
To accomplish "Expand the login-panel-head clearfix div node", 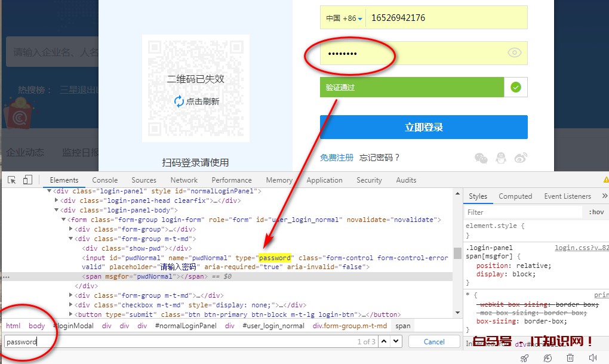I will tap(57, 200).
